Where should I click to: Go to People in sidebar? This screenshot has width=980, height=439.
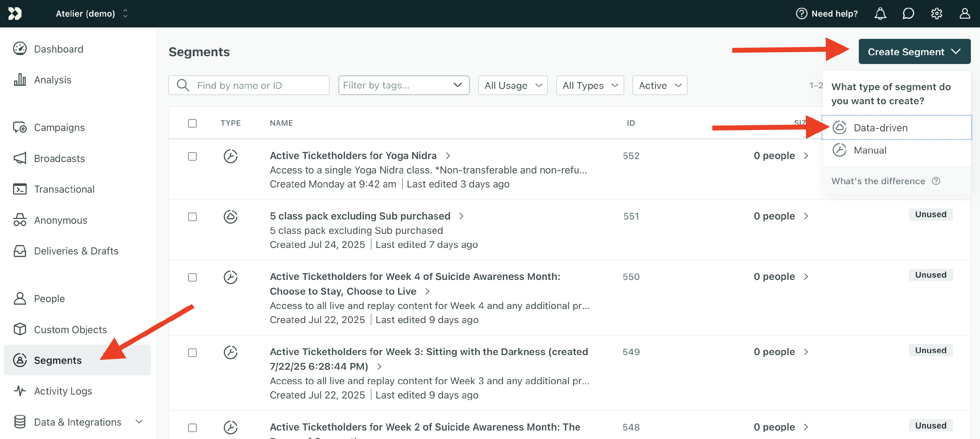49,298
